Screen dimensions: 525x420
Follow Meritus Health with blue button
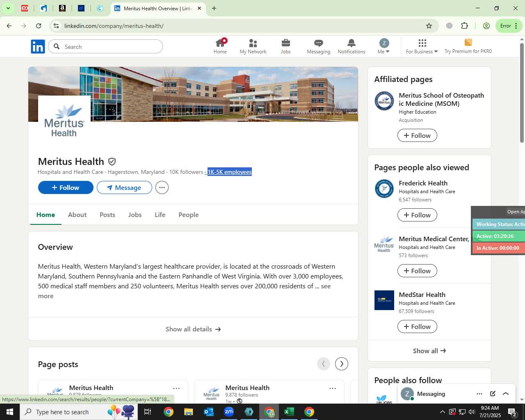coord(66,187)
